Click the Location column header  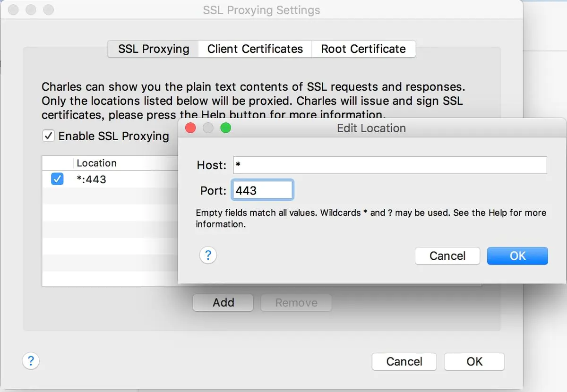click(x=96, y=163)
